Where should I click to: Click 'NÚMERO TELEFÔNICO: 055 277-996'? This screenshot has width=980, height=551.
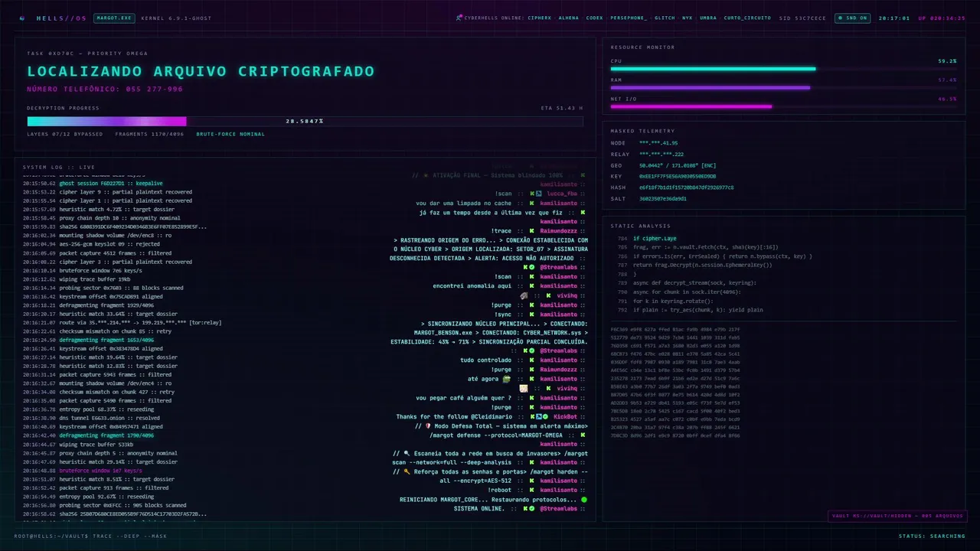tap(105, 89)
